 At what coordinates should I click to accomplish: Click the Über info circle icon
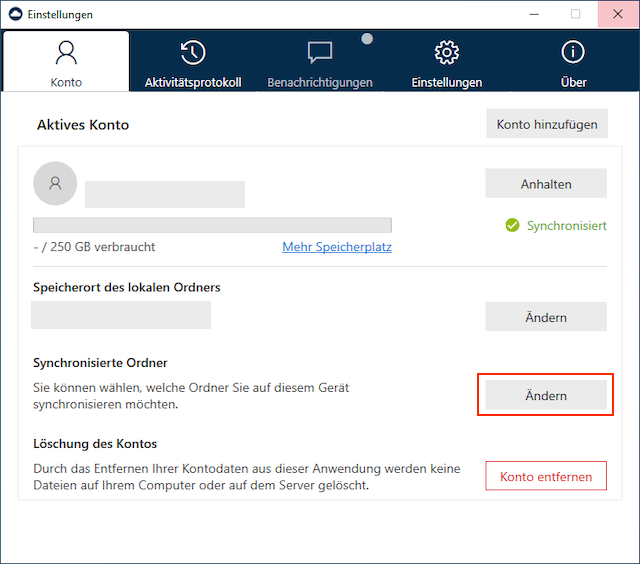[573, 52]
